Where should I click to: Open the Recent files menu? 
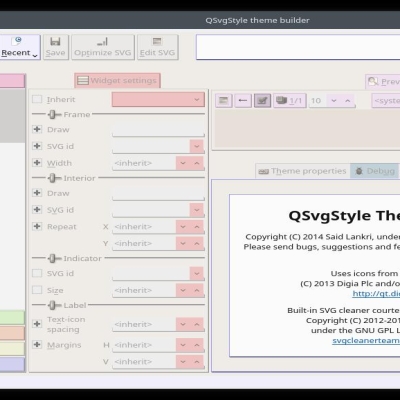point(19,47)
